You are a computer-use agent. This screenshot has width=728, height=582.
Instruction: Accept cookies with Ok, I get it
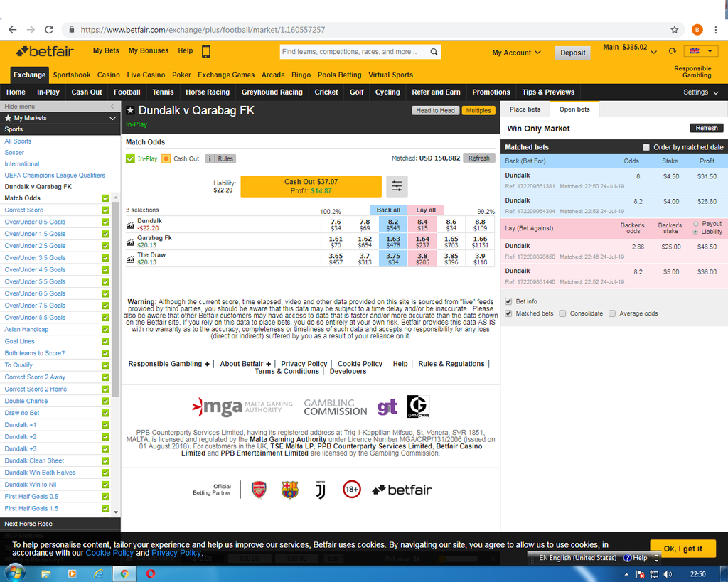click(x=683, y=549)
